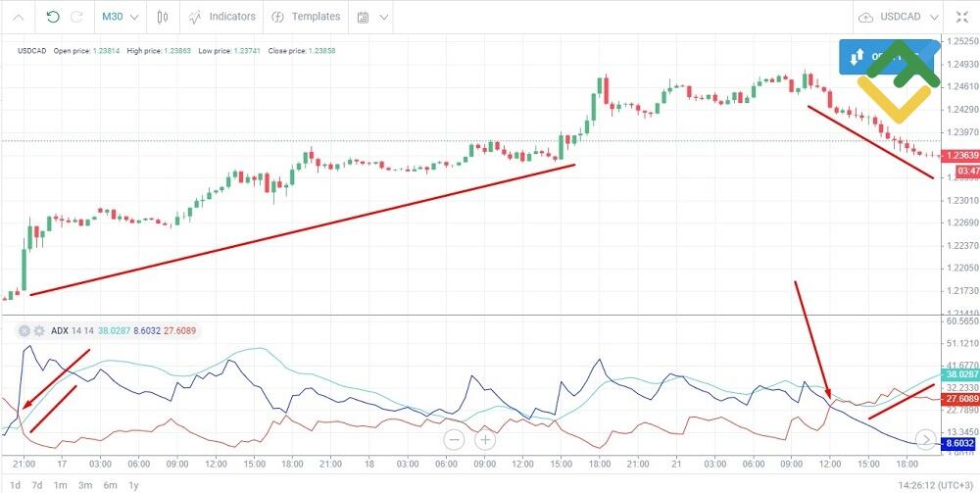The width and height of the screenshot is (980, 493).
Task: Click the blue 8.6032 axis label
Action: point(959,444)
